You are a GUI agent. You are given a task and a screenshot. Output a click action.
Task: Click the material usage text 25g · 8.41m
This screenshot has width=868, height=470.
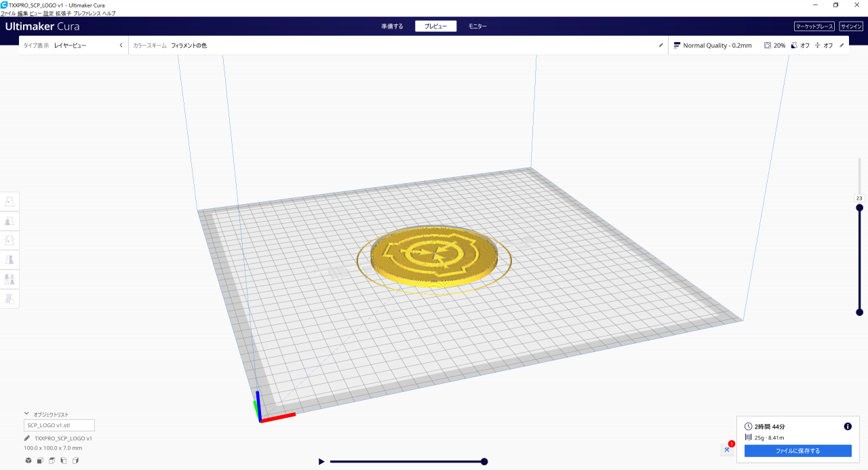(769, 437)
